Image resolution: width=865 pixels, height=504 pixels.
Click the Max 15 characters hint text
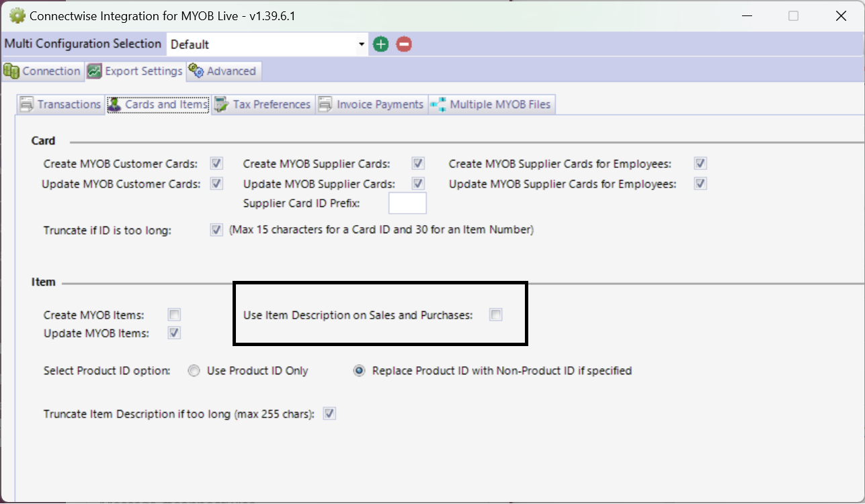tap(382, 230)
